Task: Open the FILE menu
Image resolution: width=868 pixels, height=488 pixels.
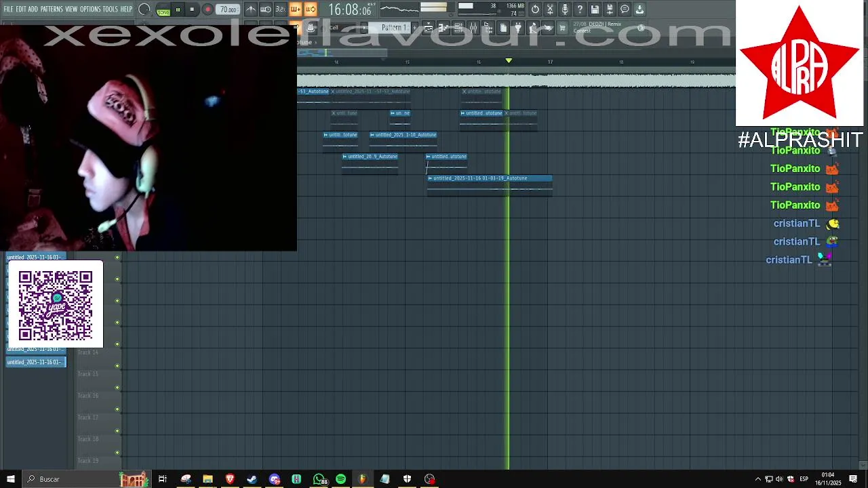Action: click(x=9, y=9)
